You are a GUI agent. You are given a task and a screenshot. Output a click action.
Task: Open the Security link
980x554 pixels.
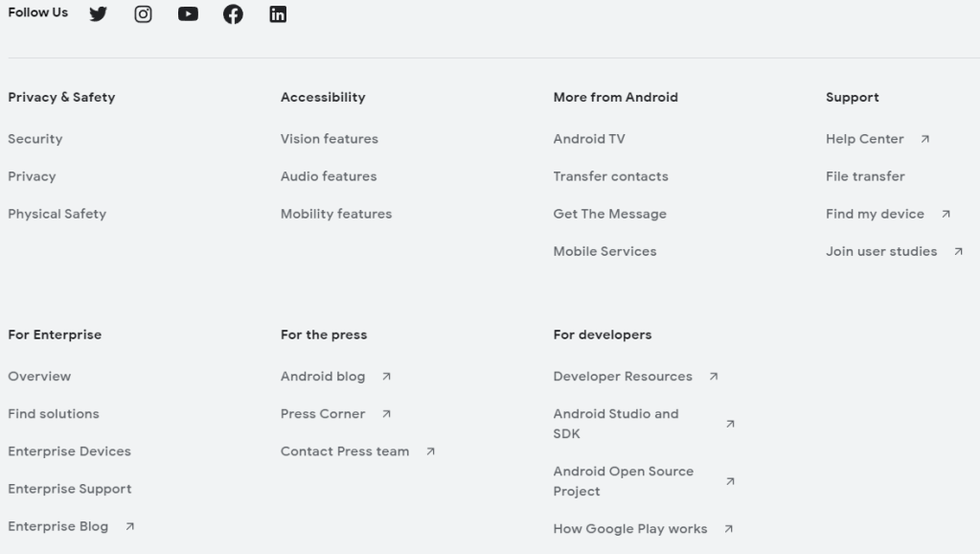(35, 139)
